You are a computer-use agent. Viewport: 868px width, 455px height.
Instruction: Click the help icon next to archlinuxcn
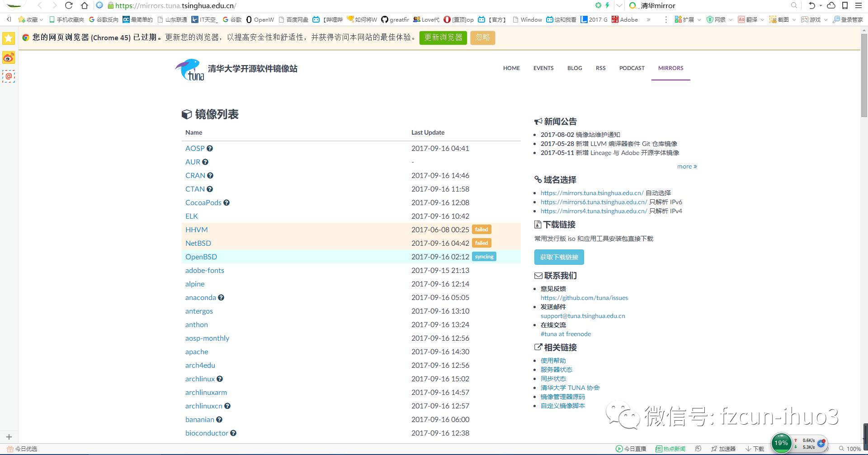(227, 406)
